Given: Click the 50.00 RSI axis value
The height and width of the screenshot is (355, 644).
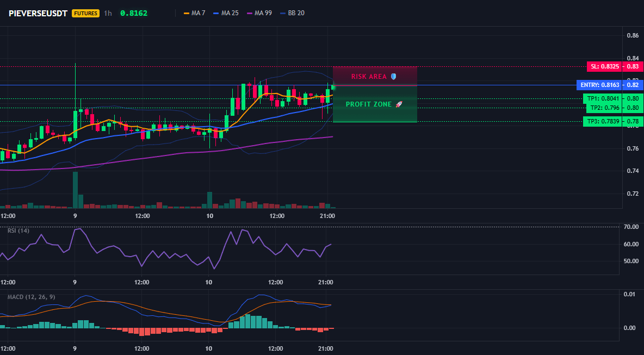Looking at the screenshot, I should [630, 261].
